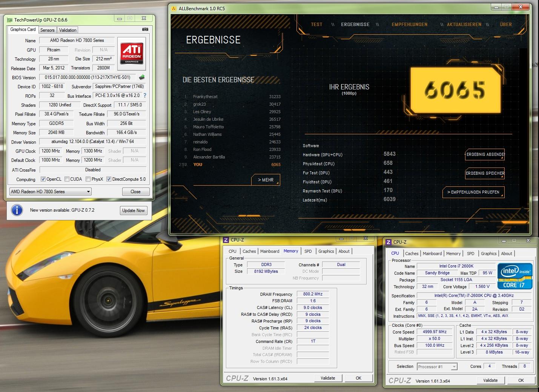Click the GPU-Z screenshot camera icon
This screenshot has width=539, height=392.
click(x=145, y=29)
